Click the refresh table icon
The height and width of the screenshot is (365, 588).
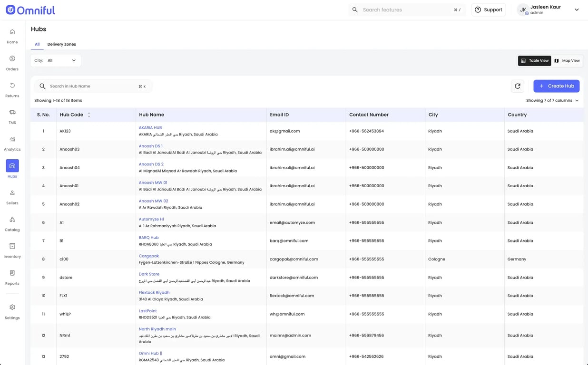point(518,86)
